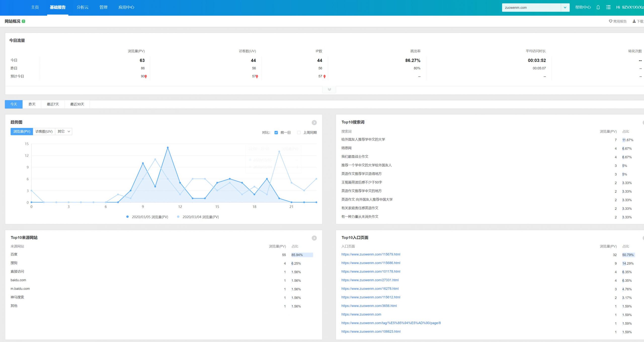644x342 pixels.
Task: Open the list menu icon in header
Action: (608, 7)
